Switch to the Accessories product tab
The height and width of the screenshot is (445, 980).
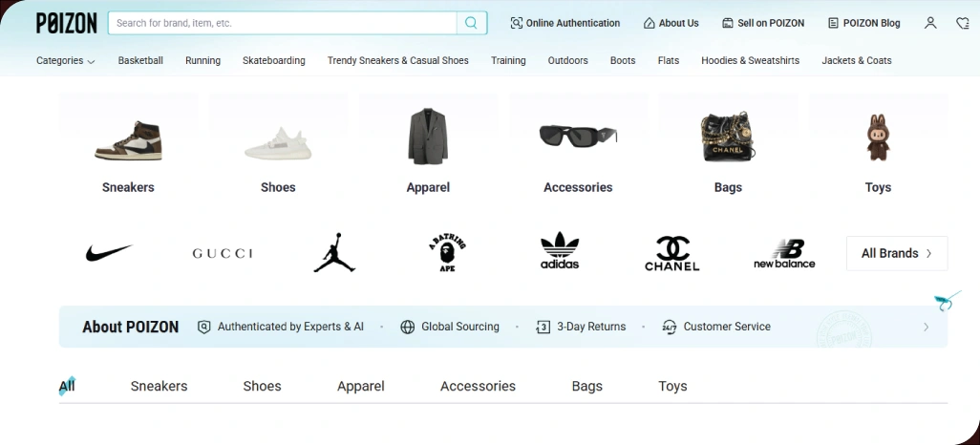[x=479, y=386]
